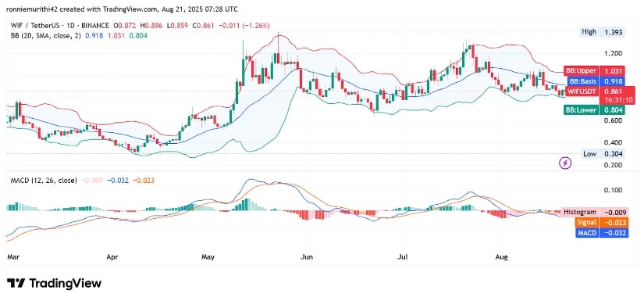Viewport: 644px width, 301px height.
Task: Click the High 1.393 price marker
Action: coord(603,32)
